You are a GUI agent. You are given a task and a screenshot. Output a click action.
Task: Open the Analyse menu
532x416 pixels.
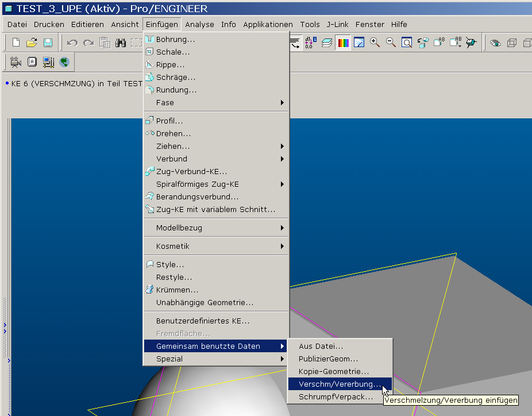(x=199, y=25)
